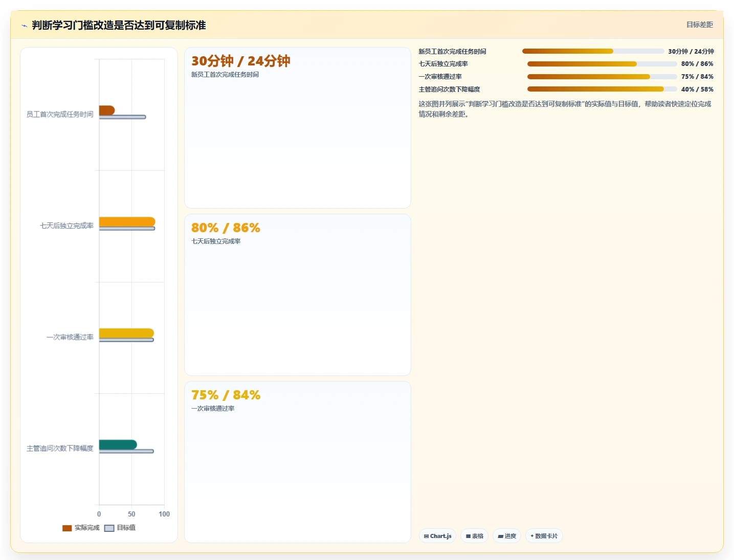This screenshot has height=560, width=734.
Task: Click the progress row label 主管追问次数下降幅度
Action: (449, 89)
